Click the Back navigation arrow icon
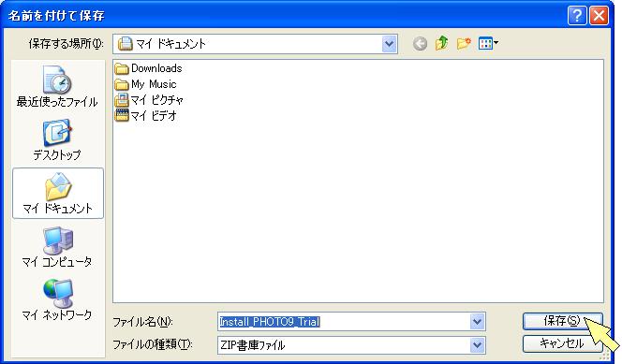The width and height of the screenshot is (622, 364). (420, 44)
